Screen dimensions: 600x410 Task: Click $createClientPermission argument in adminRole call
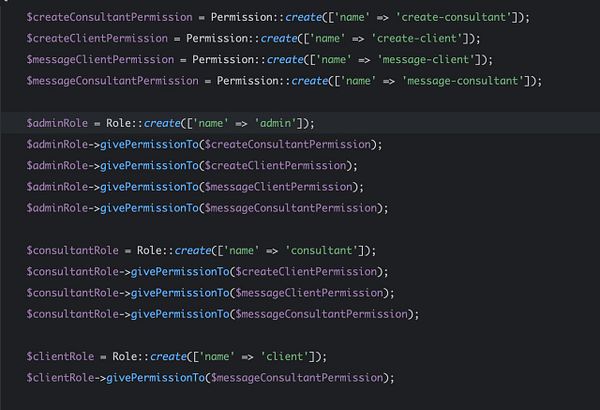pos(276,166)
